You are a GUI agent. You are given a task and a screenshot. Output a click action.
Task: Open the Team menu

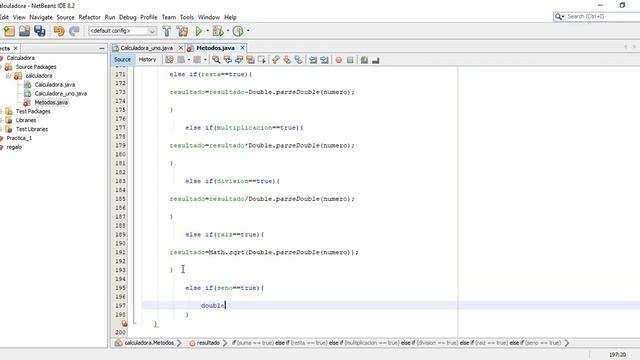pos(169,17)
